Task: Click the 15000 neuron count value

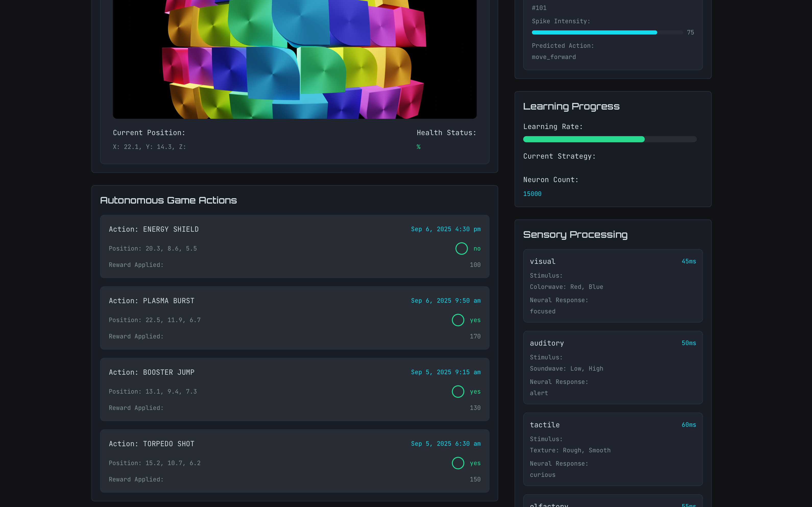Action: [532, 194]
